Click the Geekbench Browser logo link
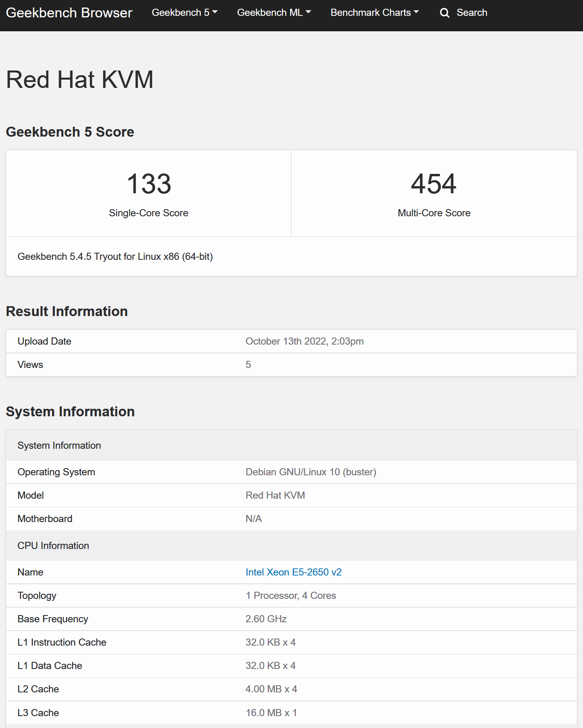 69,13
